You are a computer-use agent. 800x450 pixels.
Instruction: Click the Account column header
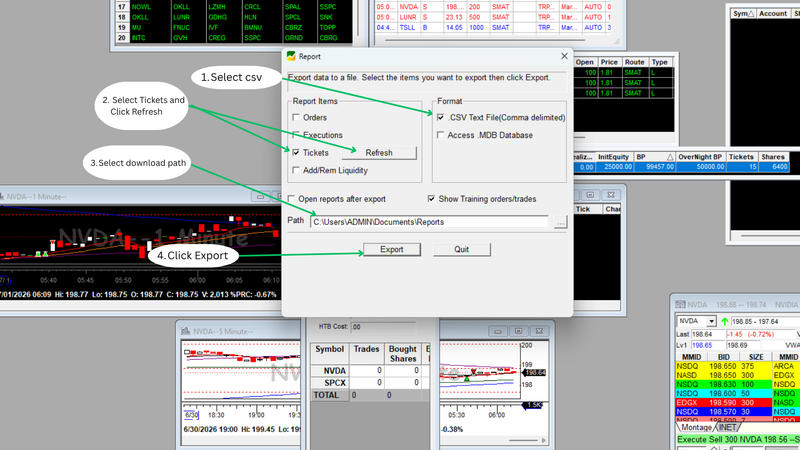773,14
